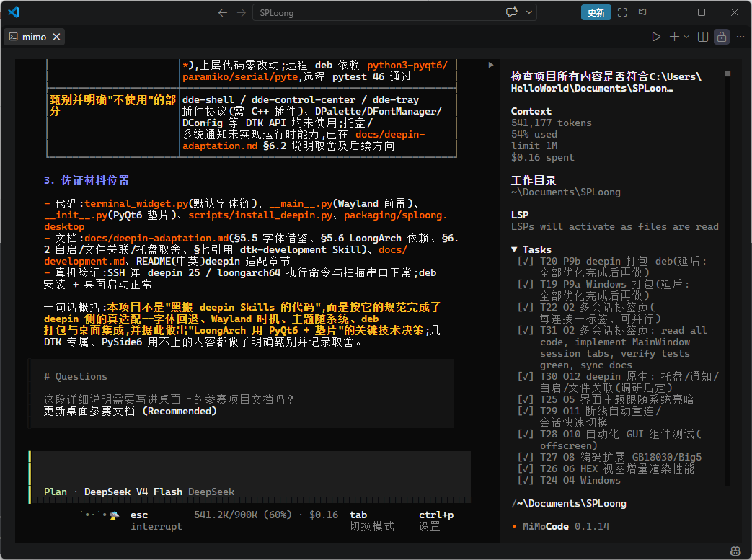The image size is (752, 560).
Task: Click tab 切换模式 hint
Action: (x=372, y=520)
